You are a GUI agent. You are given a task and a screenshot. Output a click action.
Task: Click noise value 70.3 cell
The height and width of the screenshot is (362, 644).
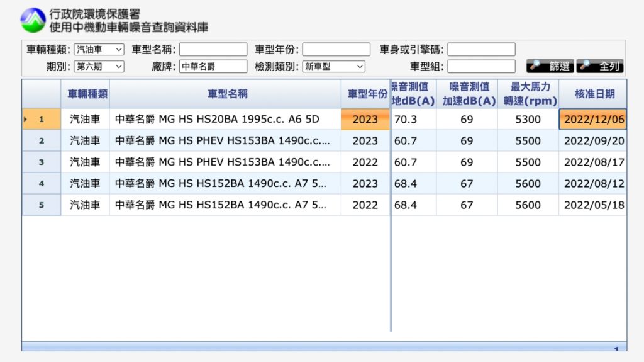(x=414, y=119)
